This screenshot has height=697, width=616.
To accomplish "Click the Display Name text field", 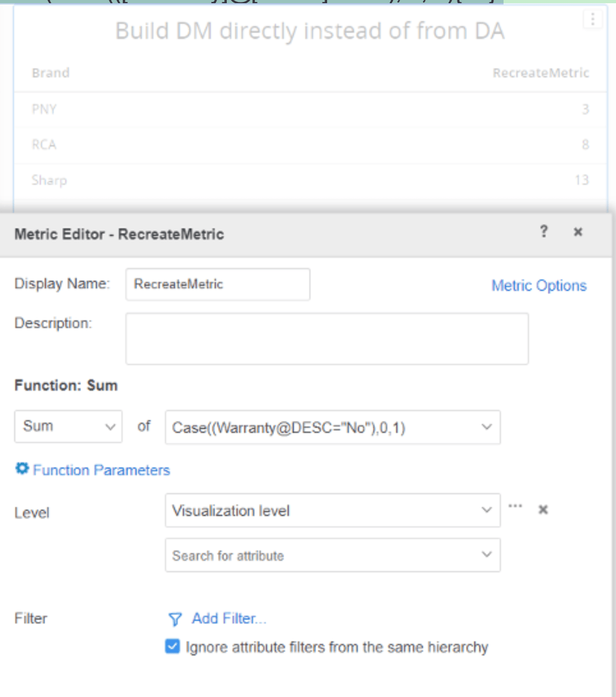I will [217, 285].
